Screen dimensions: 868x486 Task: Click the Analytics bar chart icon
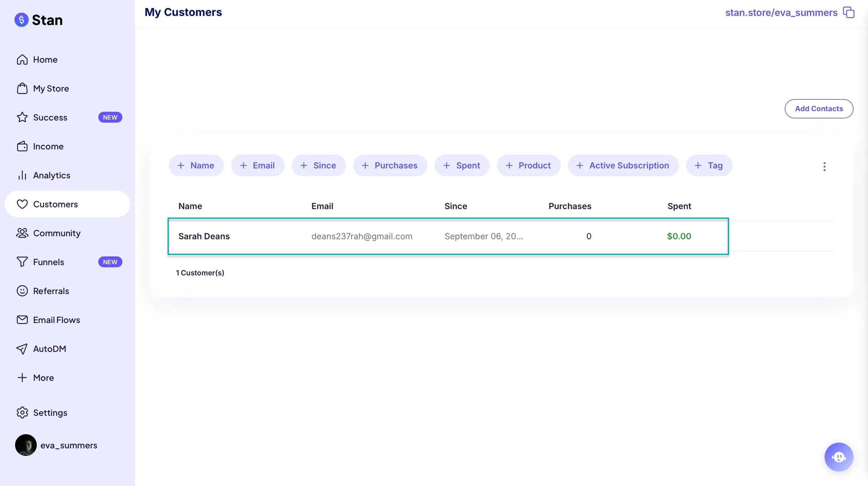click(22, 175)
